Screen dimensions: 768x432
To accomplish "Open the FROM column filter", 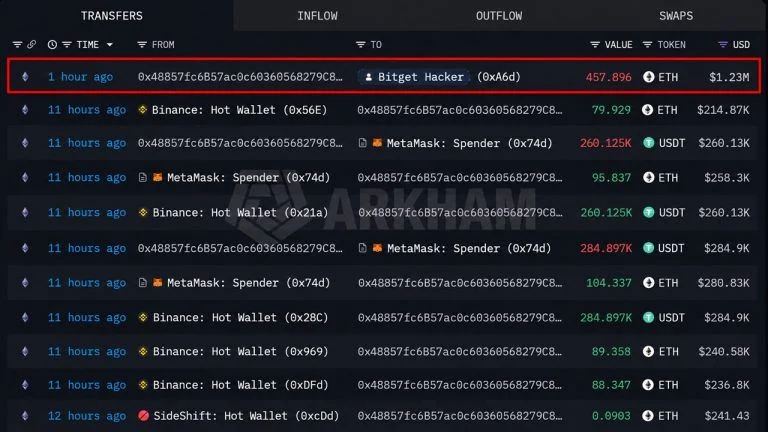I will click(x=142, y=45).
